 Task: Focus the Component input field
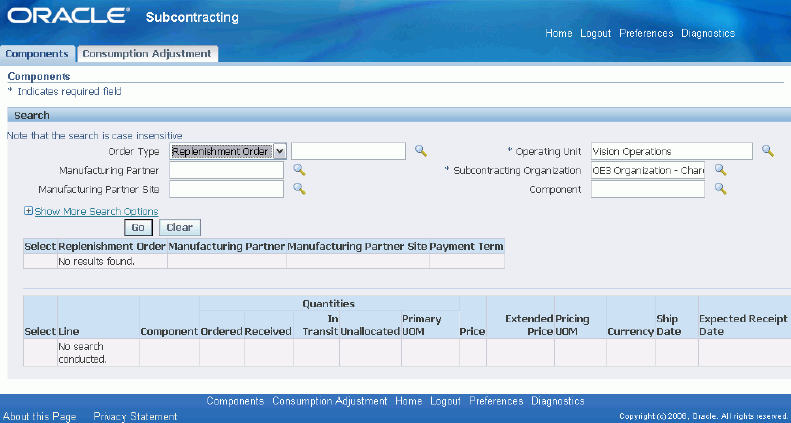click(x=648, y=189)
